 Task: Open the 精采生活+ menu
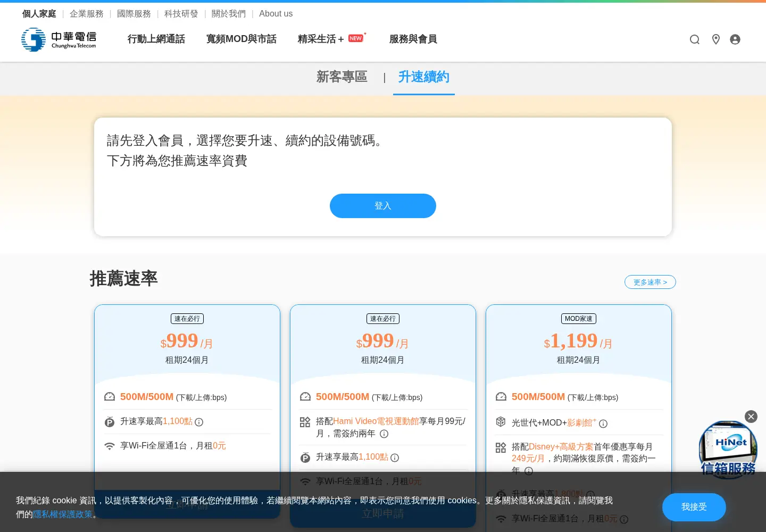point(332,39)
